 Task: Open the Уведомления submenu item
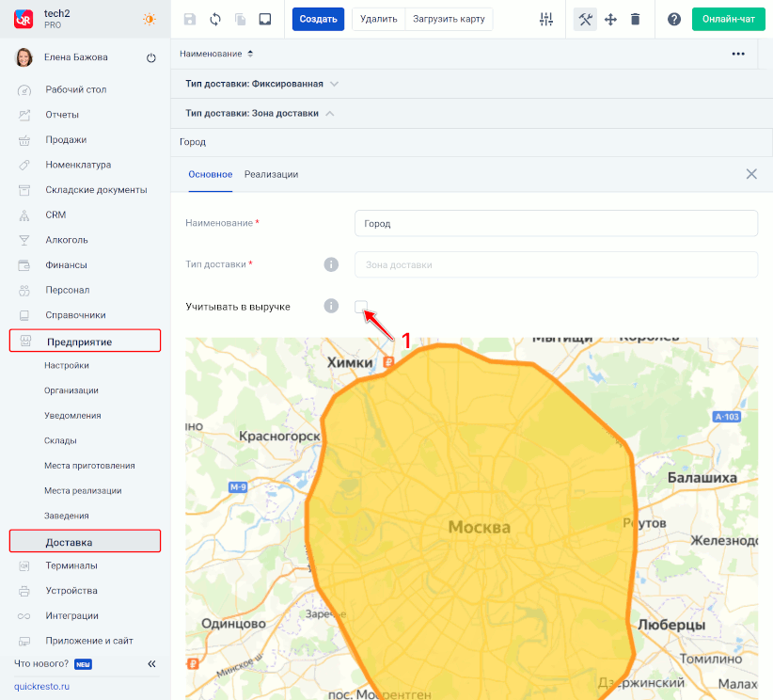point(72,416)
